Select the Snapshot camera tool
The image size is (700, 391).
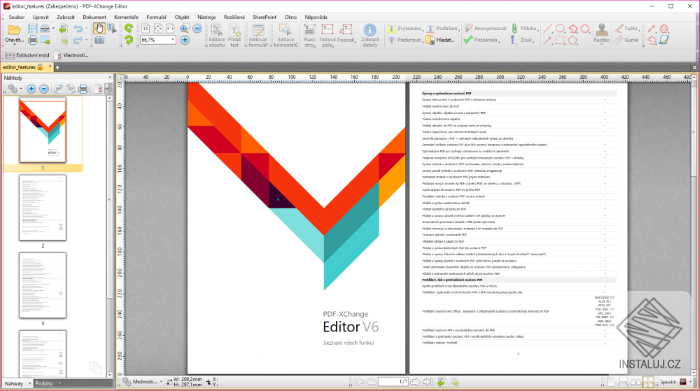(99, 41)
